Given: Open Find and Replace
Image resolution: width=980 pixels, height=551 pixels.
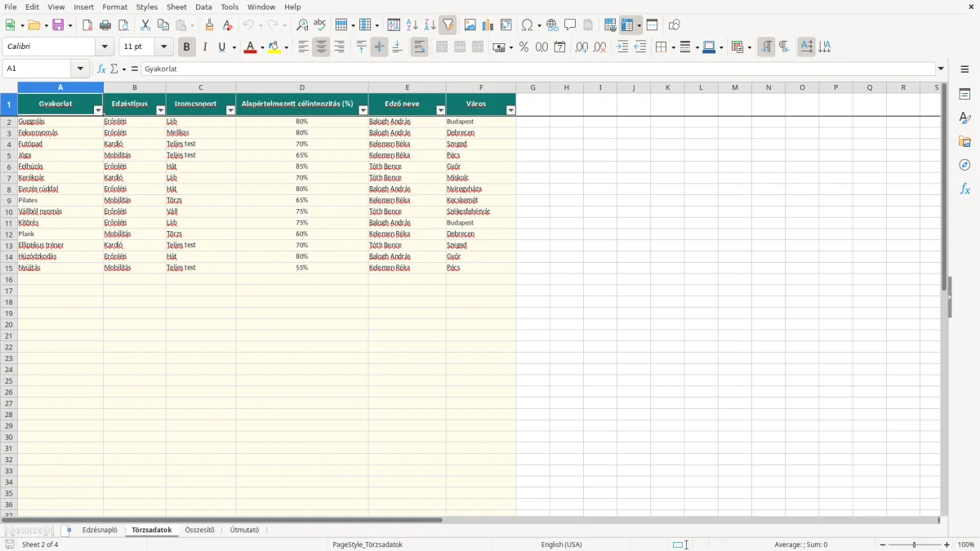Looking at the screenshot, I should tap(302, 25).
